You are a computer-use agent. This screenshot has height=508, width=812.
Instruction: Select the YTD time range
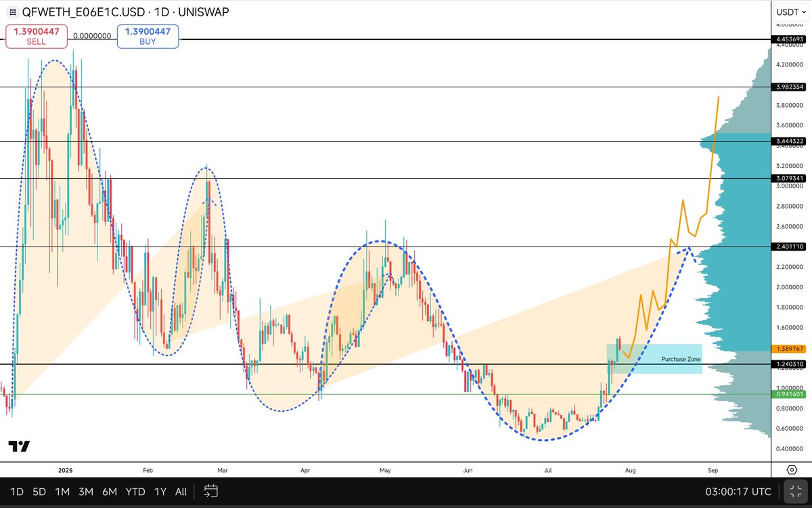pos(135,492)
